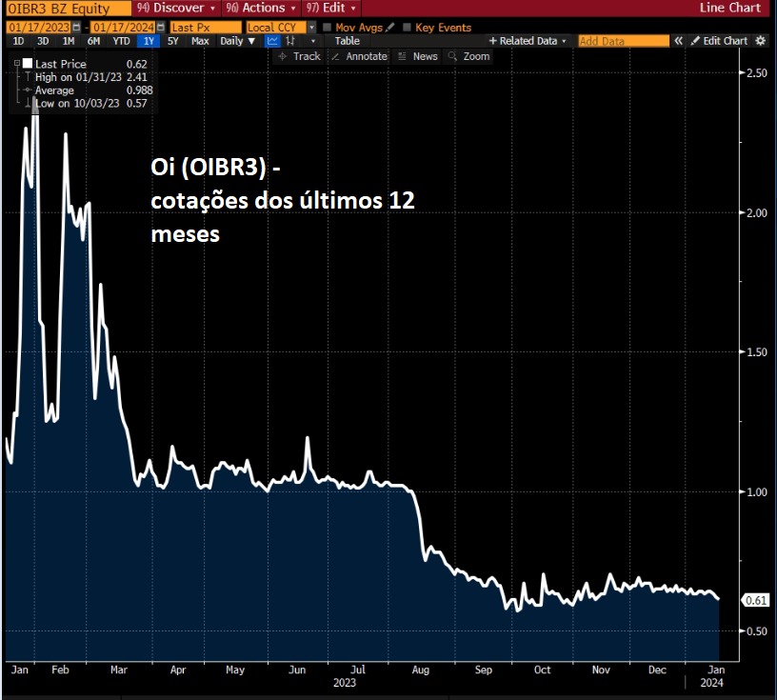
Task: Click the Add Data input field
Action: (624, 41)
